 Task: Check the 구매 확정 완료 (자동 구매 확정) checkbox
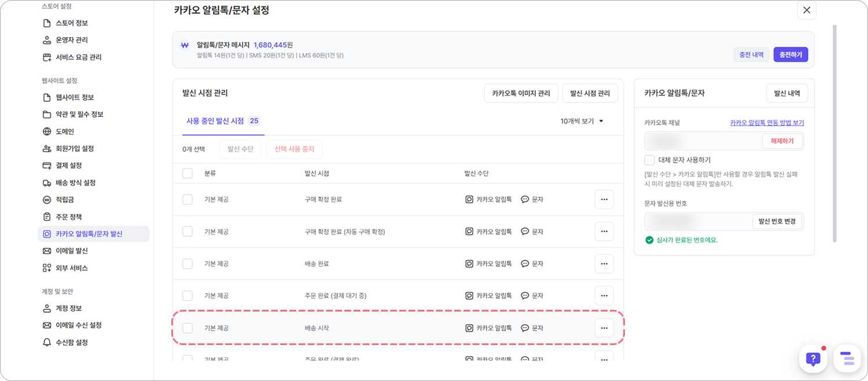187,232
